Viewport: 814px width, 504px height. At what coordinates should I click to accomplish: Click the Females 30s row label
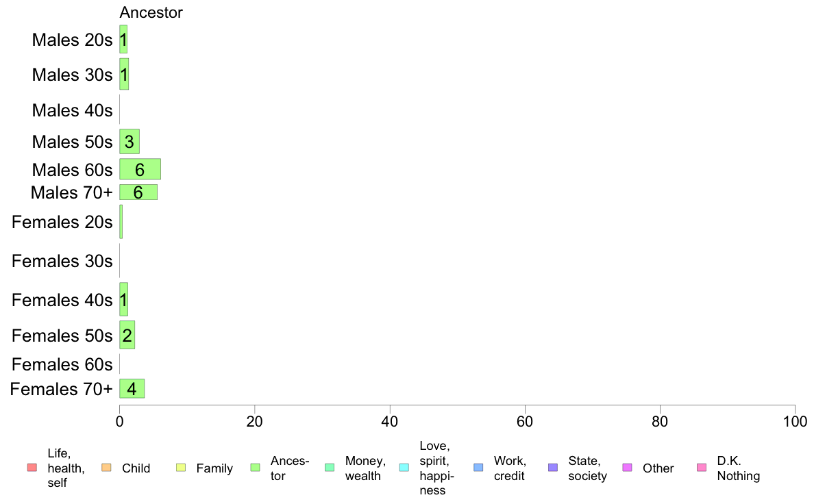pos(62,261)
